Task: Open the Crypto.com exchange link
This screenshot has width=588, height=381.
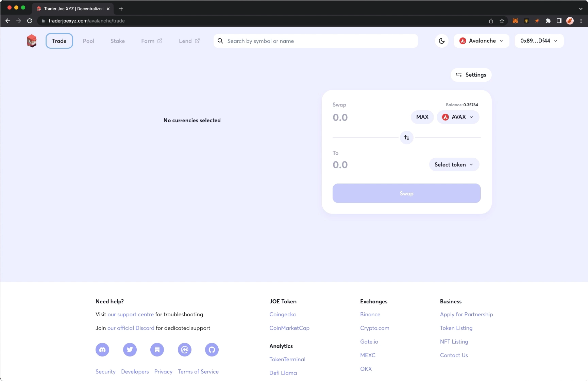Action: (x=375, y=328)
